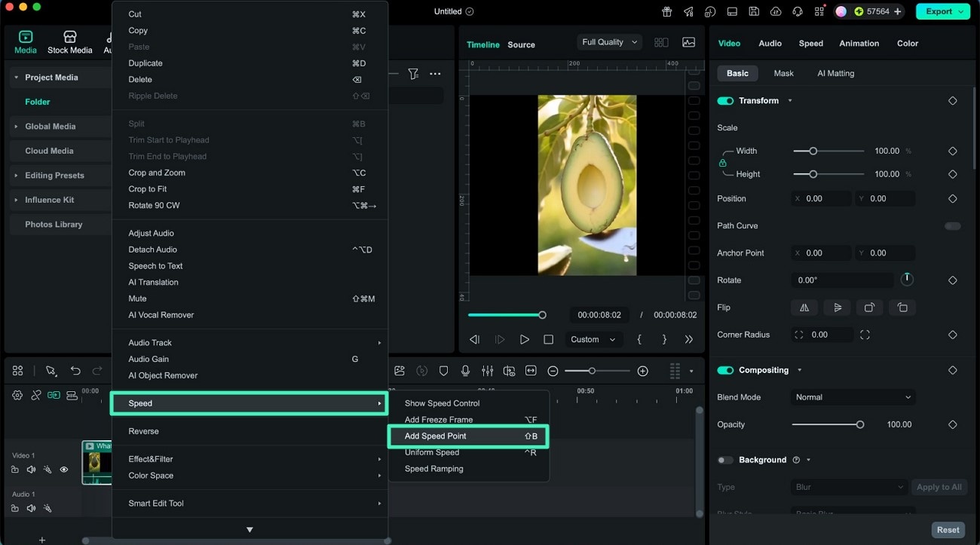The image size is (980, 545).
Task: Hide Video 1 track with eye icon
Action: [64, 470]
